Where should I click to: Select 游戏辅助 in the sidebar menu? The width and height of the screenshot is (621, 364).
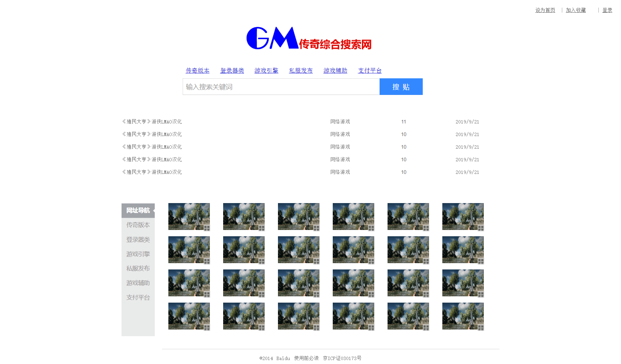[x=137, y=283]
